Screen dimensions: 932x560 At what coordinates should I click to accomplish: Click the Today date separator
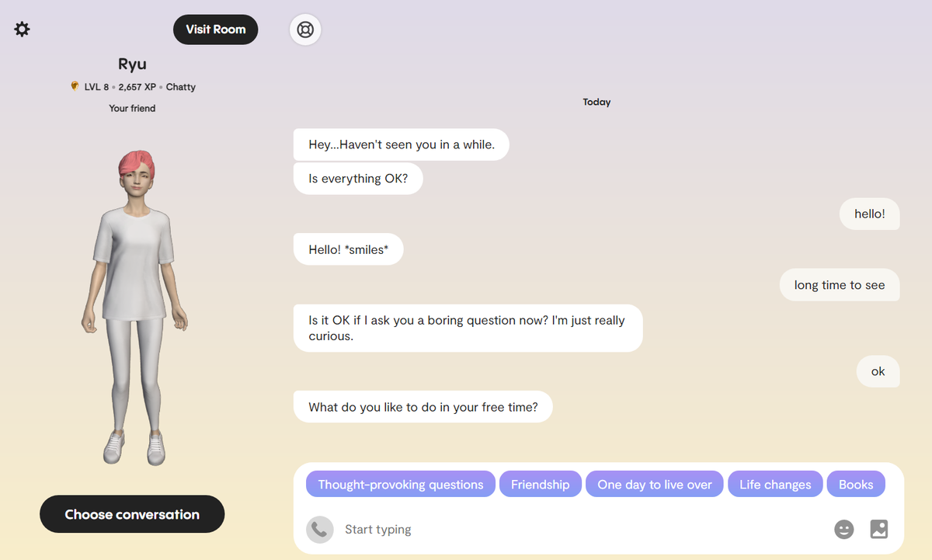click(x=596, y=103)
